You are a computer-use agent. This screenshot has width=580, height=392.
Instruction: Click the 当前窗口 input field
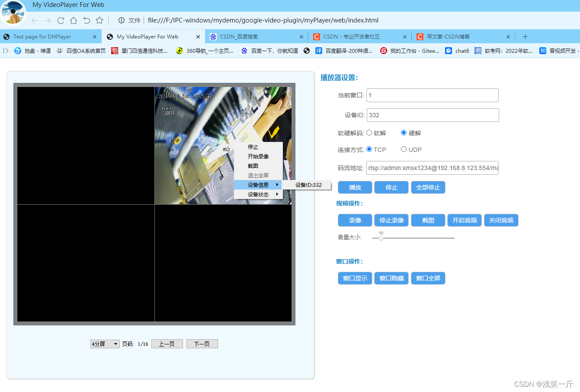[x=433, y=95]
